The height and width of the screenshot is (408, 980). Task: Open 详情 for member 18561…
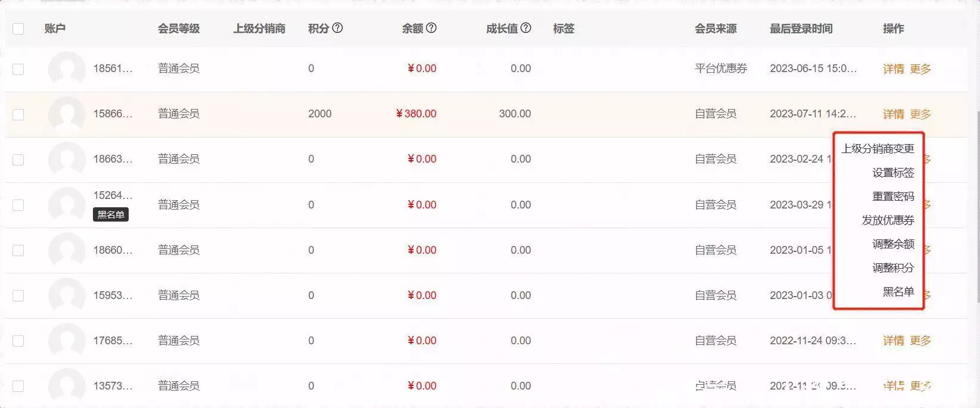click(893, 69)
